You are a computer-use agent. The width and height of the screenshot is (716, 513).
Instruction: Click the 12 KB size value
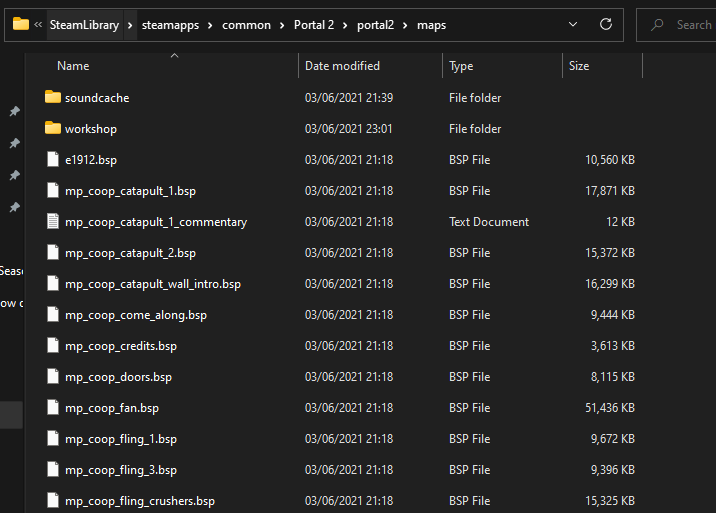tap(620, 222)
